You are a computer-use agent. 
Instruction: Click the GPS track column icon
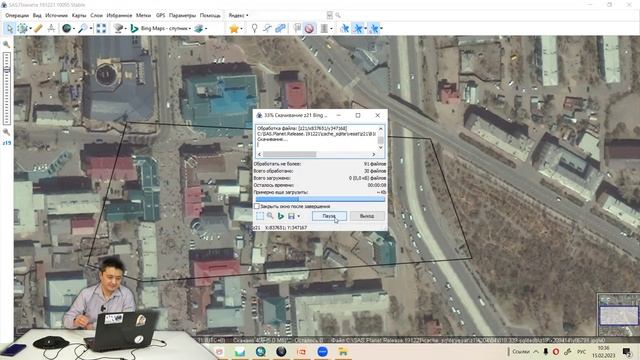(324, 28)
